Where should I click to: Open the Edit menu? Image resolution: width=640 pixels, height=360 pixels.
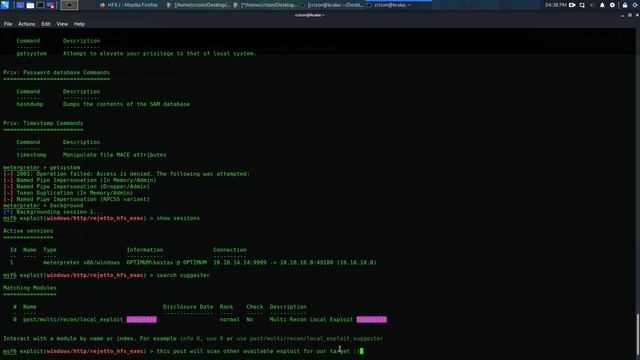pos(46,24)
